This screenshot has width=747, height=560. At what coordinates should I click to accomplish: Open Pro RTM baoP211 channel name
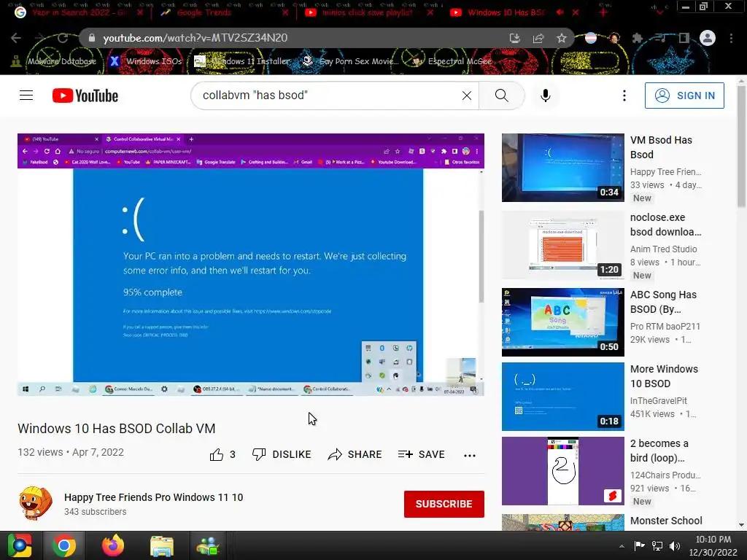pyautogui.click(x=665, y=326)
